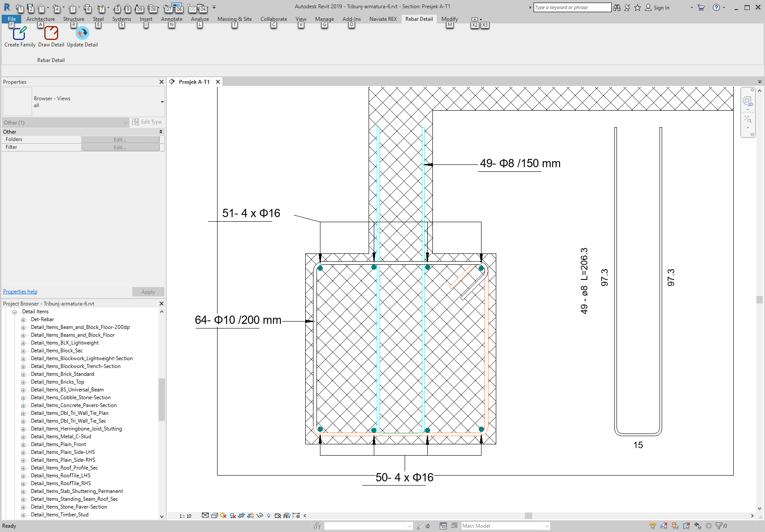
Task: Click the selection filter funnel in status bar
Action: [x=718, y=525]
